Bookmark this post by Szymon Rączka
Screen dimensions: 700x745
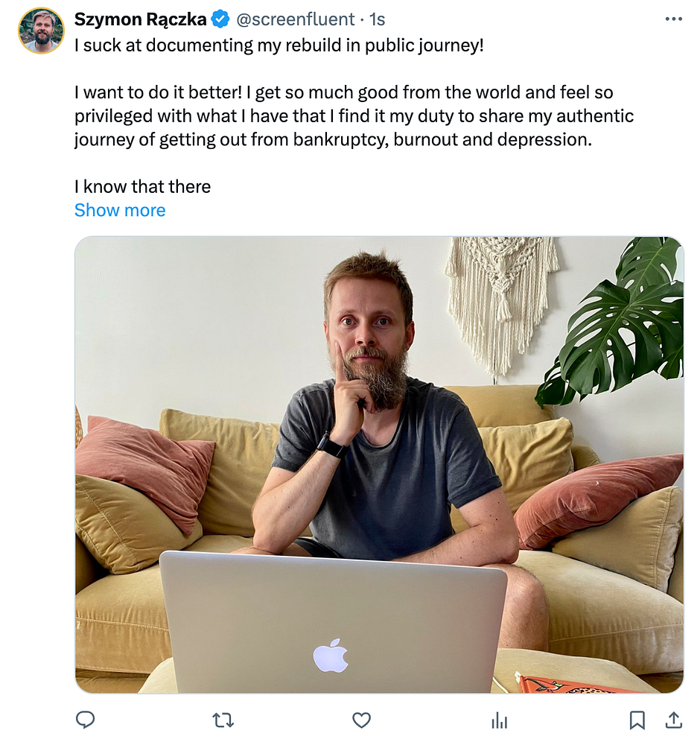click(637, 720)
